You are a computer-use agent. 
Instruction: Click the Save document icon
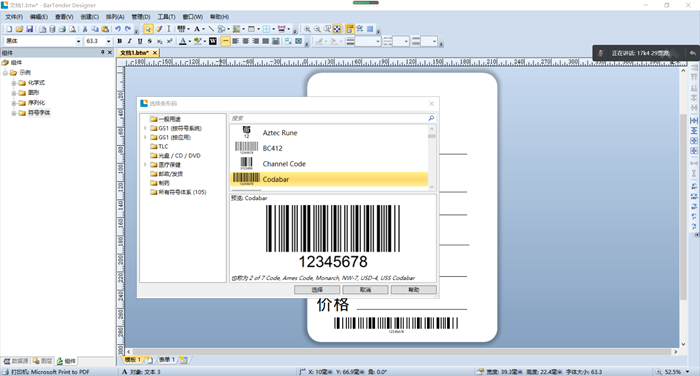coord(29,29)
